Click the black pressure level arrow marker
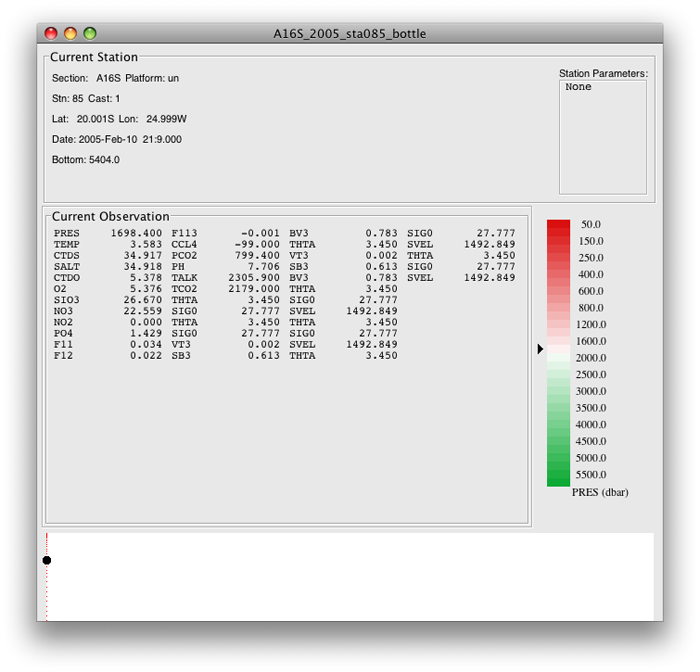Image resolution: width=700 pixels, height=672 pixels. point(540,349)
